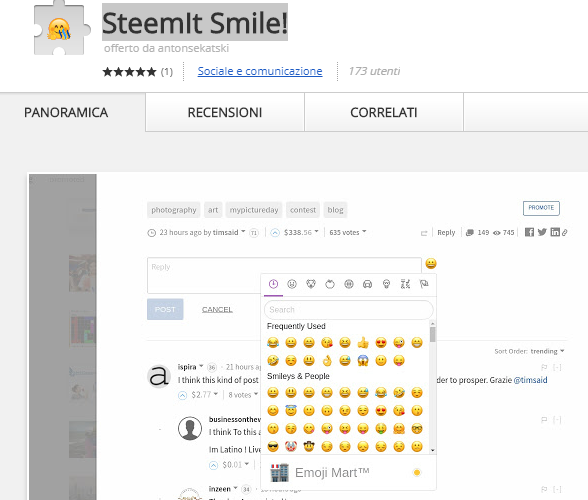
Task: Pick the screaming blue-face emoji
Action: pyautogui.click(x=363, y=360)
